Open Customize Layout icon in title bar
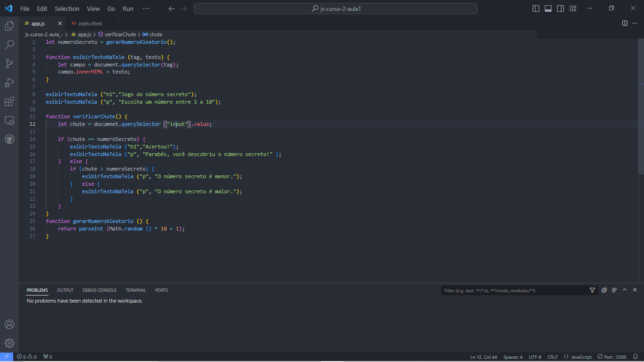Screen dimensions: 644x362 (573, 8)
